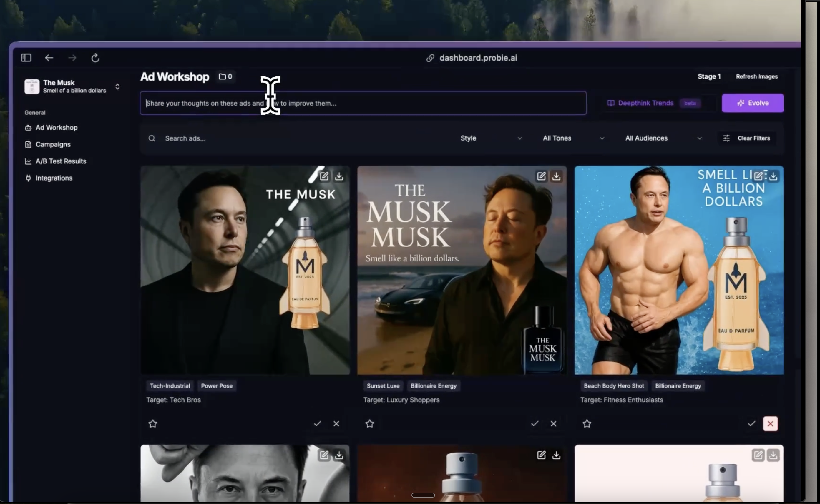Edit the Luxury Shoppers ad image
The image size is (820, 504).
(x=541, y=176)
